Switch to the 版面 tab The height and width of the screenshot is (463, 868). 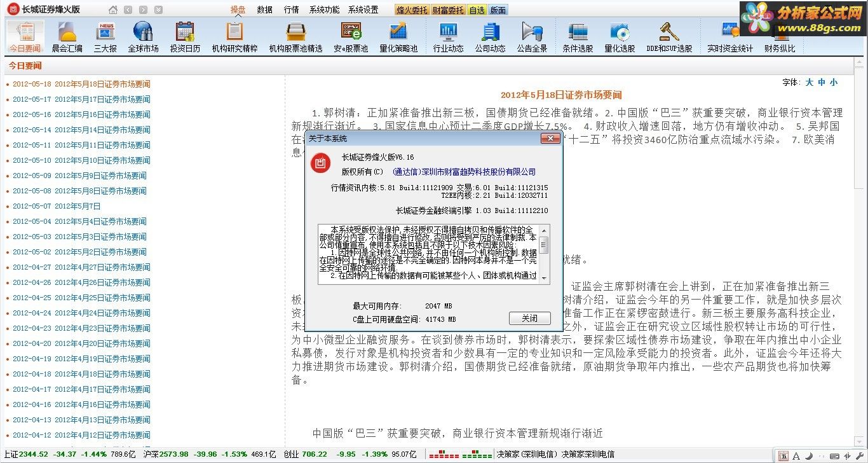(499, 10)
